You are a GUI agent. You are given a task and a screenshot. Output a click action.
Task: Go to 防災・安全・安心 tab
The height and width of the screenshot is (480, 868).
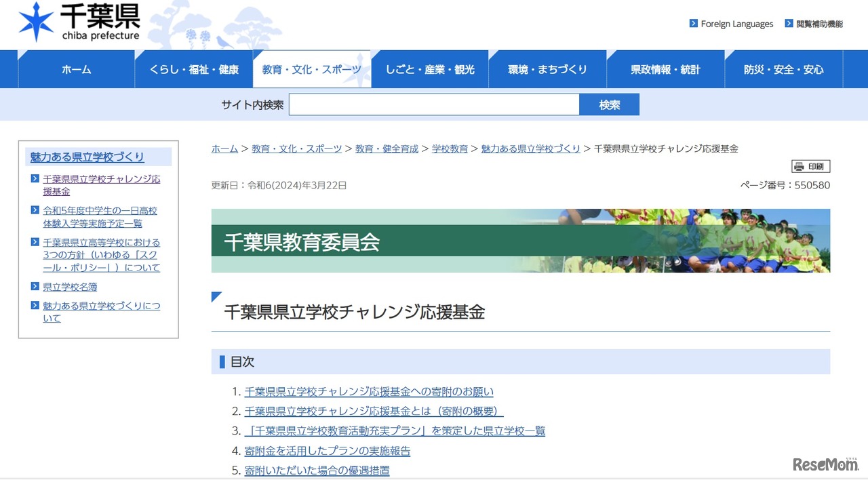click(x=783, y=69)
